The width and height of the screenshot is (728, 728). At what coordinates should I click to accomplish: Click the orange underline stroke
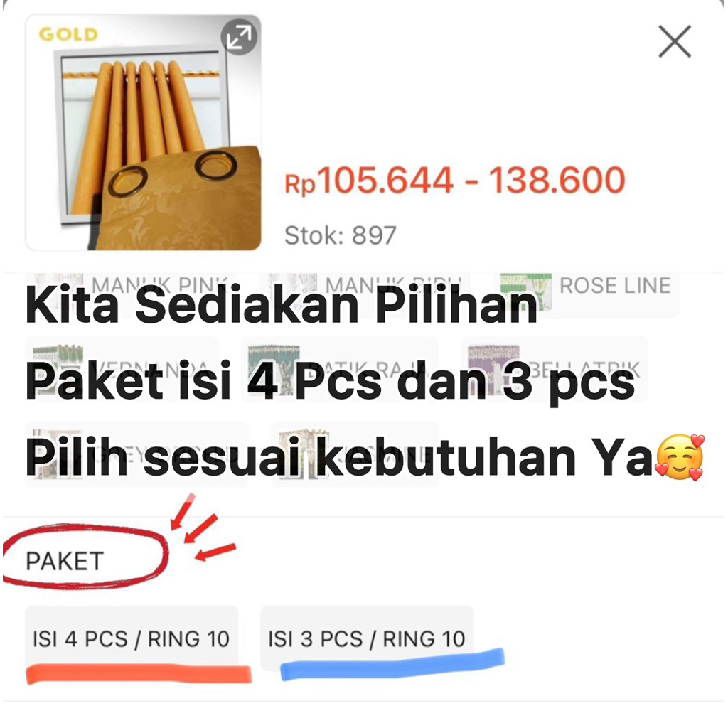click(139, 674)
